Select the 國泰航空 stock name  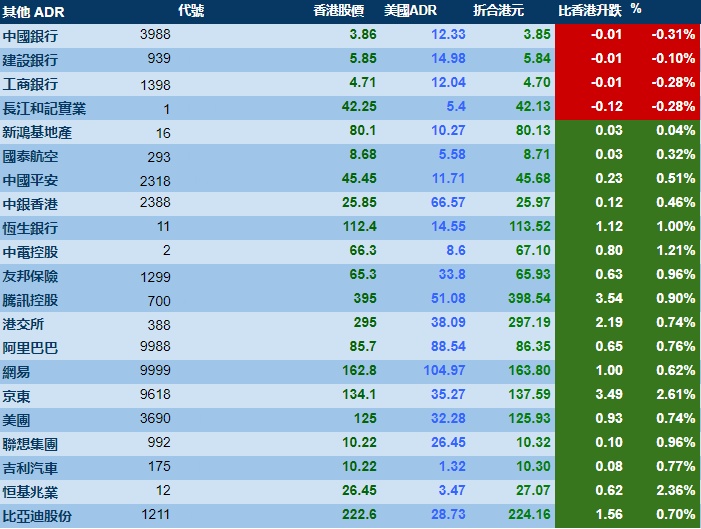click(x=30, y=157)
